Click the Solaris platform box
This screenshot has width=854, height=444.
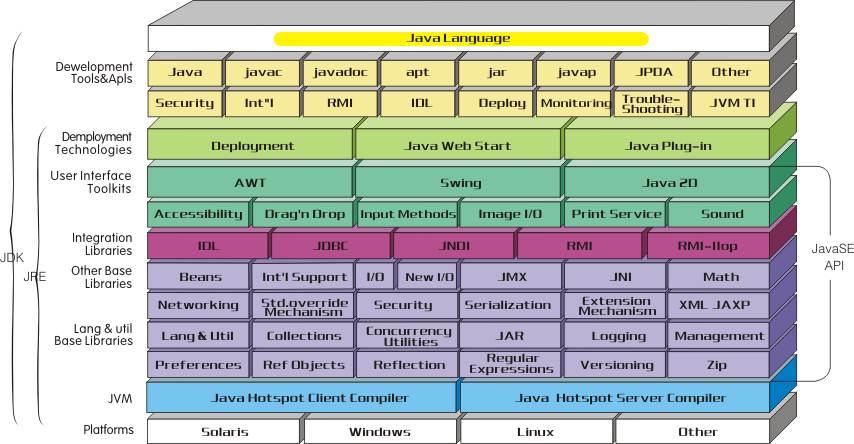(x=223, y=431)
